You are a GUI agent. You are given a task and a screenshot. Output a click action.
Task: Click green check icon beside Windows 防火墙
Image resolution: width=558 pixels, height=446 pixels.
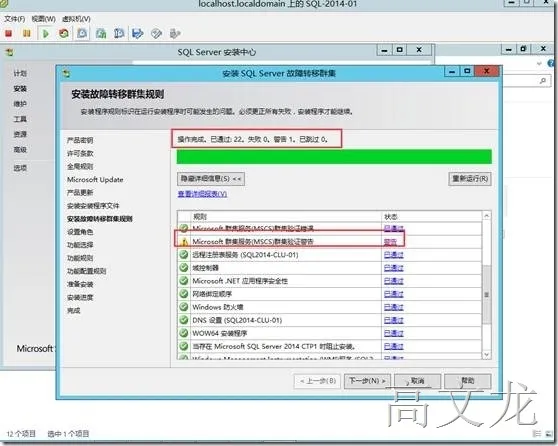point(184,307)
